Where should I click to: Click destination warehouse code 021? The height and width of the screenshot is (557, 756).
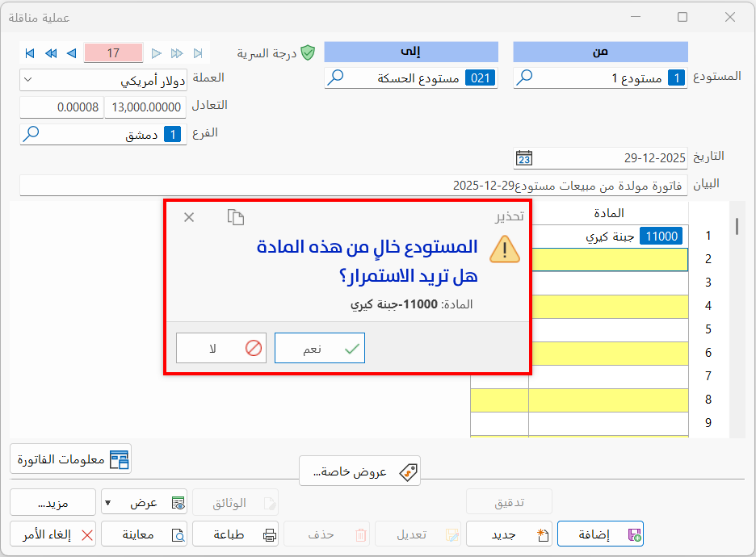point(481,78)
